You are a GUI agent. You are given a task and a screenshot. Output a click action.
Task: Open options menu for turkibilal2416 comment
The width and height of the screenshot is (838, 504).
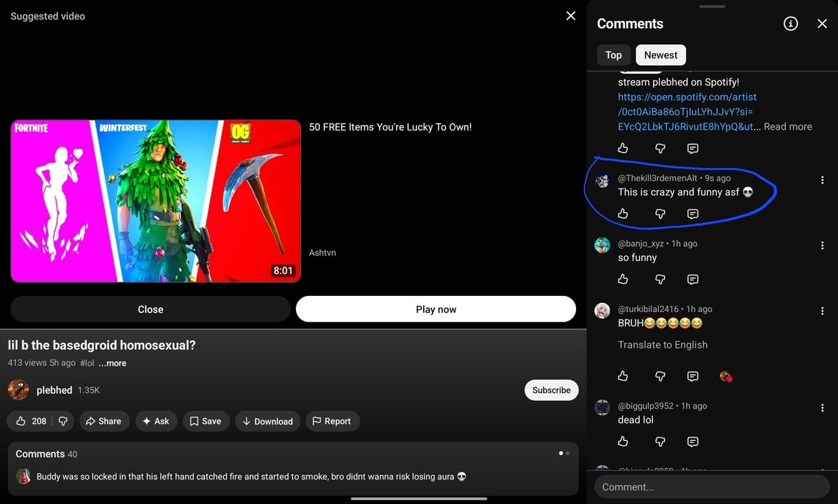(x=822, y=311)
